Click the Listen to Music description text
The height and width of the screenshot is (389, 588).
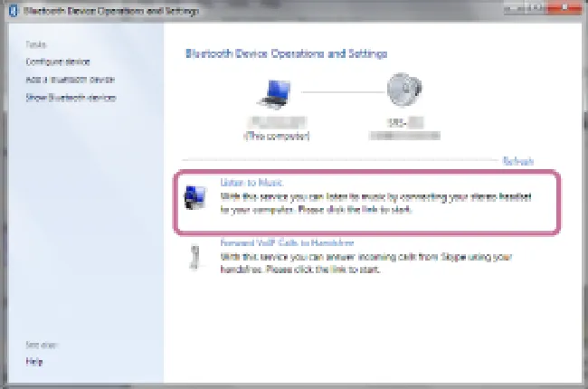point(375,203)
